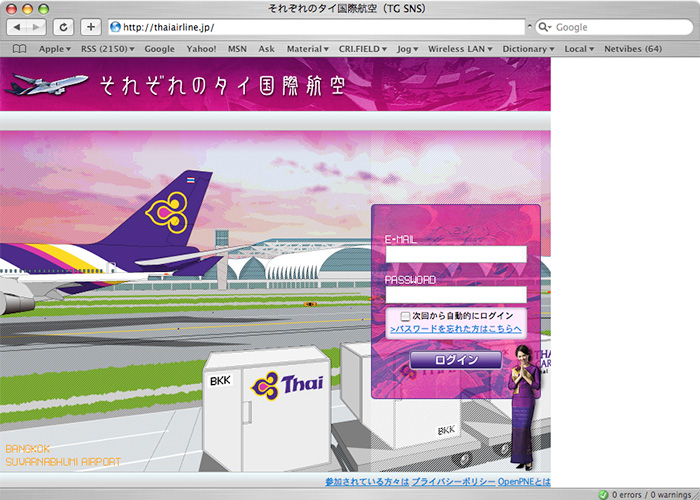
Task: Click the URL address bar
Action: pos(317,27)
